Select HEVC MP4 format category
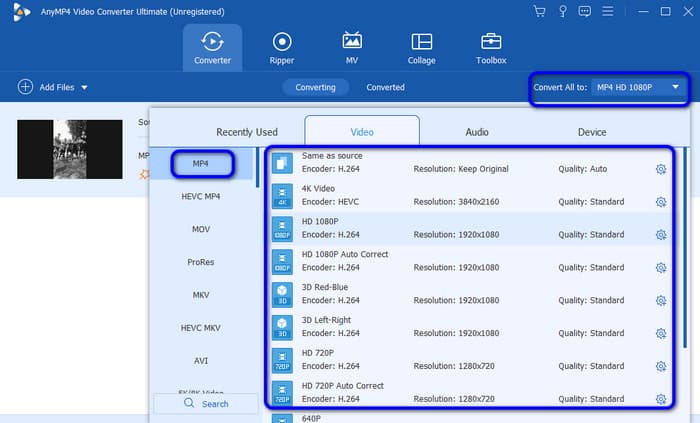 pyautogui.click(x=201, y=196)
